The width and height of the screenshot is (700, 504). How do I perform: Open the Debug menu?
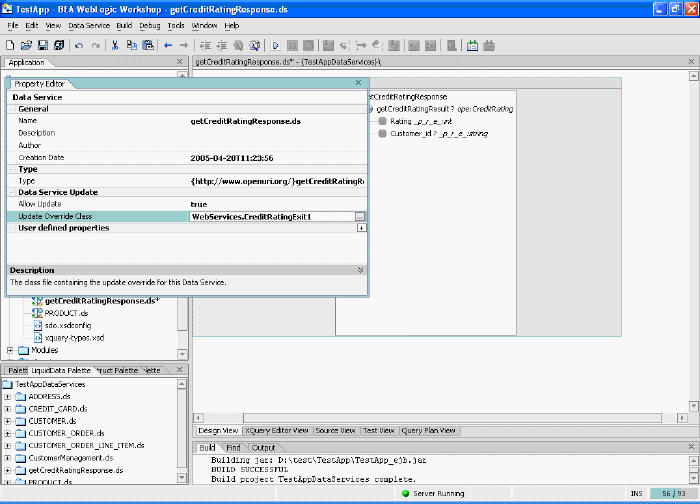pos(150,25)
